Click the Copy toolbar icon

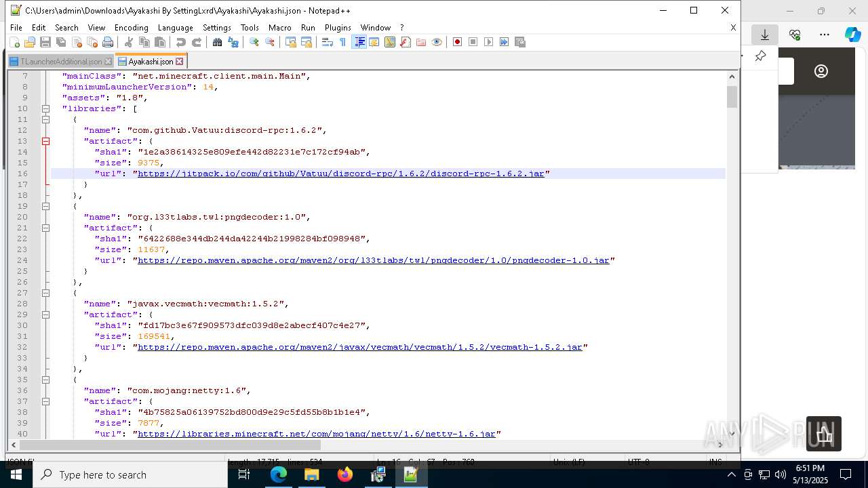(144, 42)
